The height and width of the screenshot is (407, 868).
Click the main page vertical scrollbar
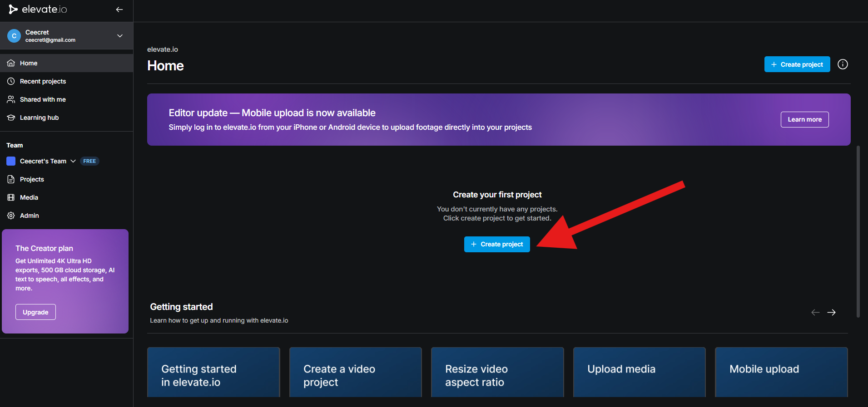click(x=858, y=231)
